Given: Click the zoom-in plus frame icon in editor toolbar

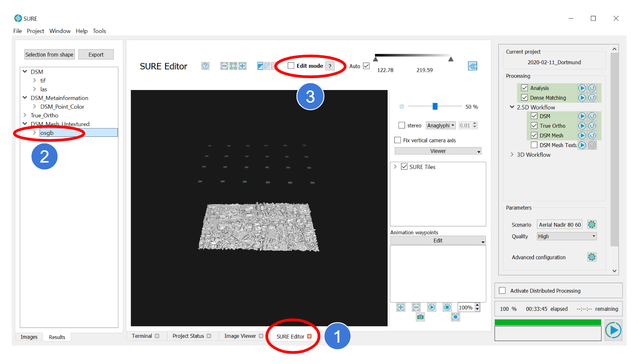Looking at the screenshot, I should click(243, 66).
